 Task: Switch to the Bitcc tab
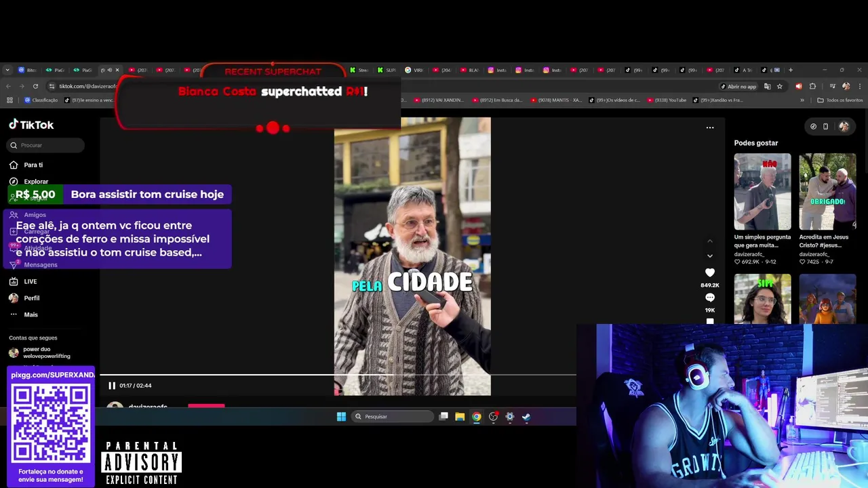(x=27, y=70)
